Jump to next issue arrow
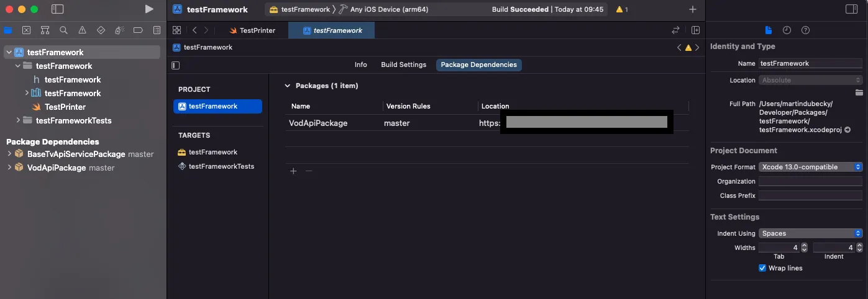This screenshot has height=299, width=868. (697, 47)
